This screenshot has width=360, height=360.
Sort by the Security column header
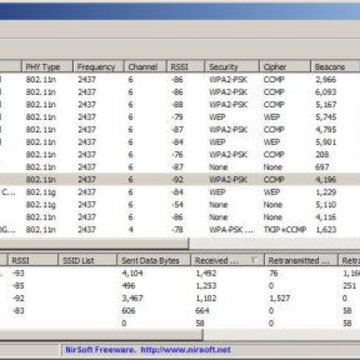[232, 67]
